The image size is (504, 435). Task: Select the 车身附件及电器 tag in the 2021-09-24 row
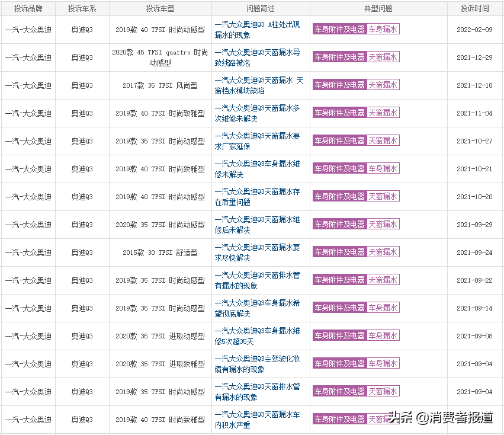pyautogui.click(x=339, y=252)
